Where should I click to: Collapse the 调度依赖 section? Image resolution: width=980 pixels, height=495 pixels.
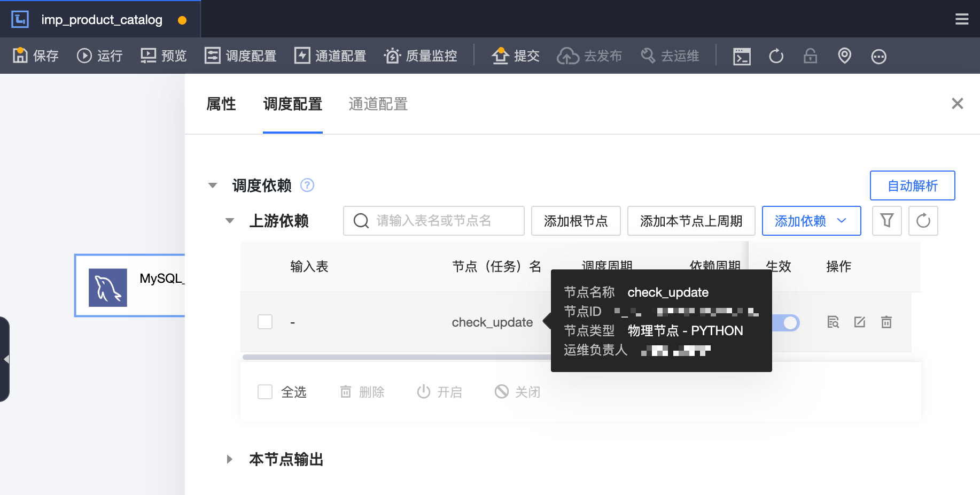[x=213, y=185]
